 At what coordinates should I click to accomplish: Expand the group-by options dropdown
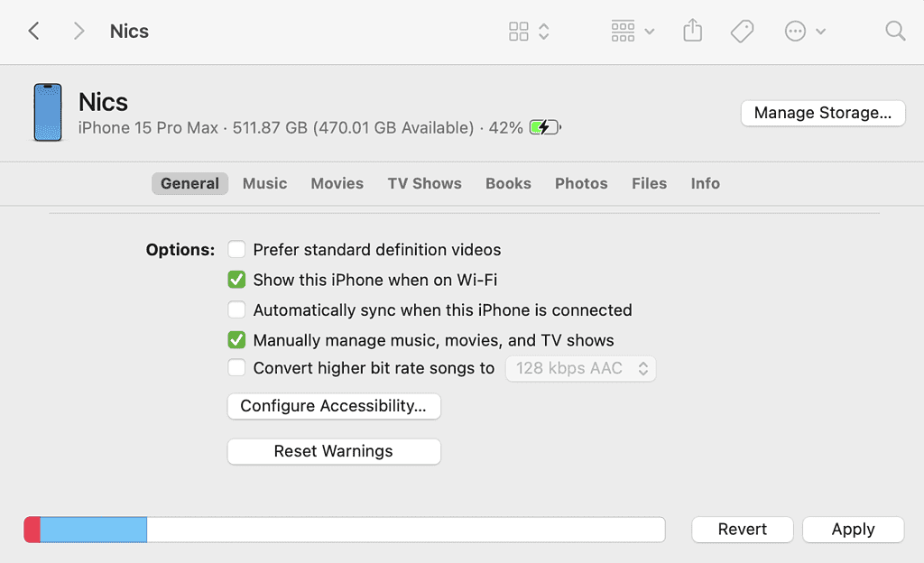(633, 32)
